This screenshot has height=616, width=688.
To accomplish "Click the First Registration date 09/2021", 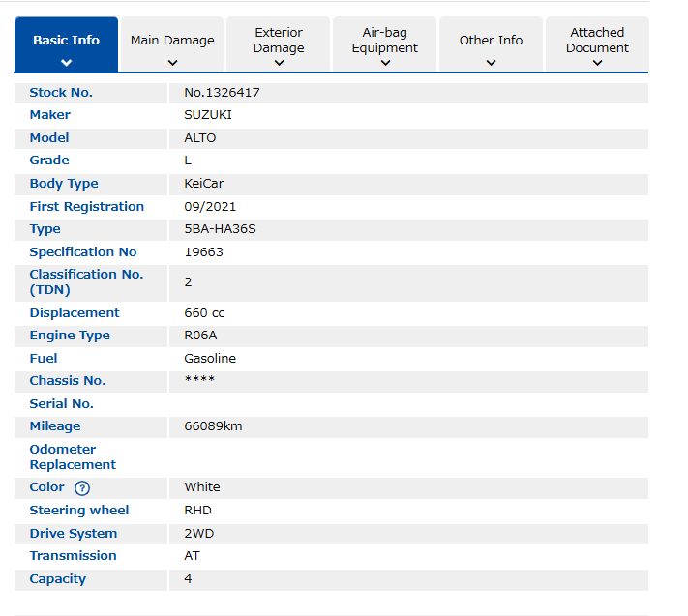I will 210,207.
